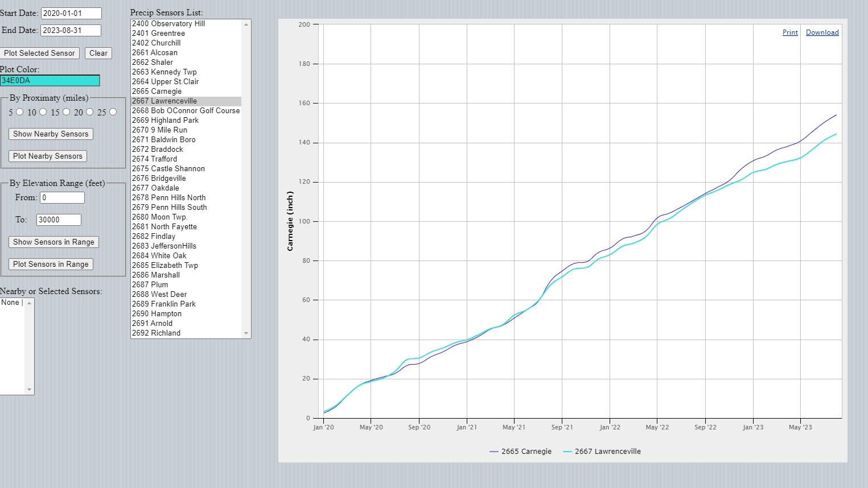Click the Plot Selected Sensor button
868x488 pixels.
(x=39, y=53)
